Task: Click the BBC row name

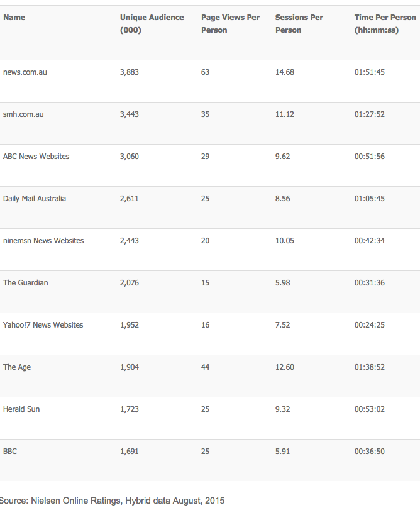Action: [10, 452]
